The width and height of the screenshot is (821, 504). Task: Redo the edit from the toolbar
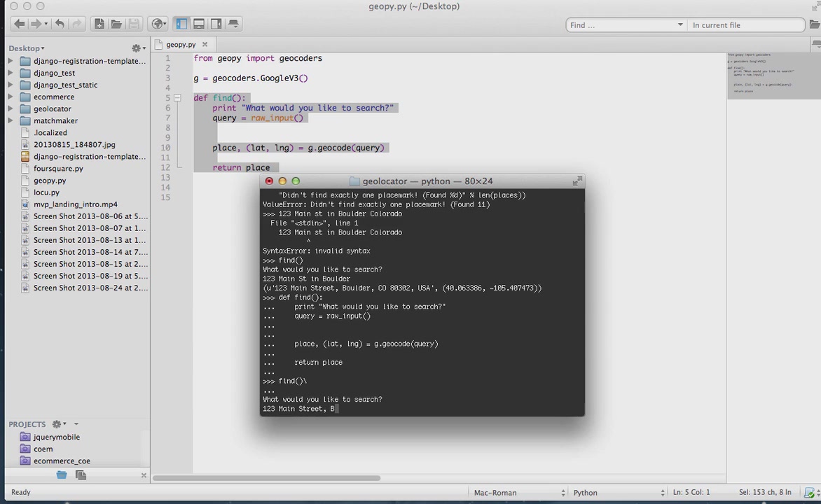click(x=76, y=24)
